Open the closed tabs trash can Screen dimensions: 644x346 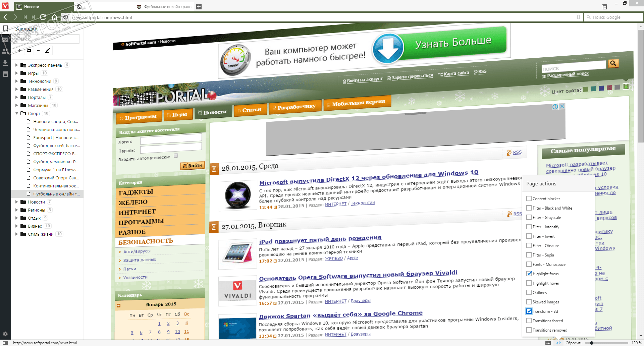(604, 7)
